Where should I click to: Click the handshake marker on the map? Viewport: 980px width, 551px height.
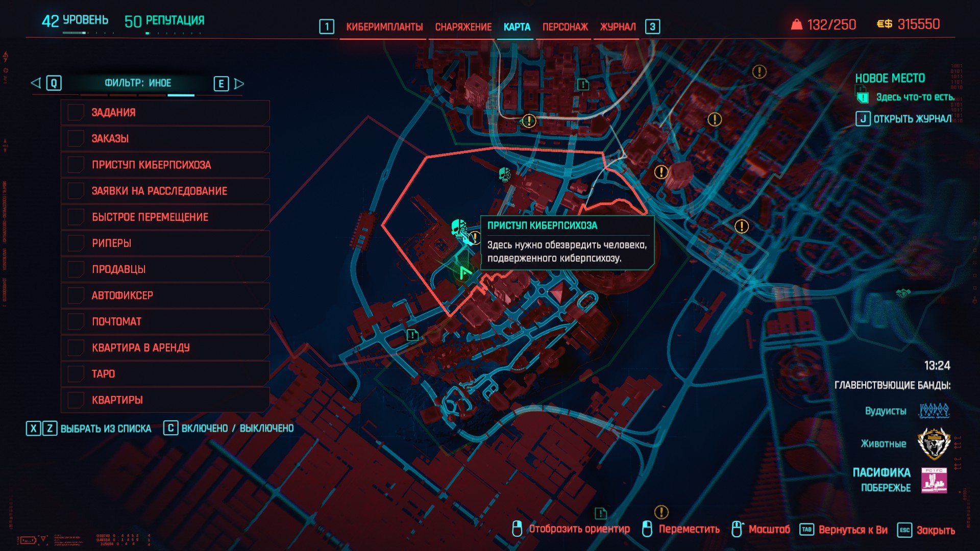point(903,293)
